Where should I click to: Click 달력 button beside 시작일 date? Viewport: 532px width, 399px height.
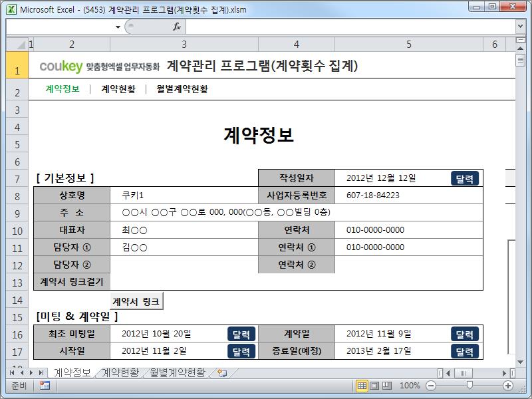241,352
